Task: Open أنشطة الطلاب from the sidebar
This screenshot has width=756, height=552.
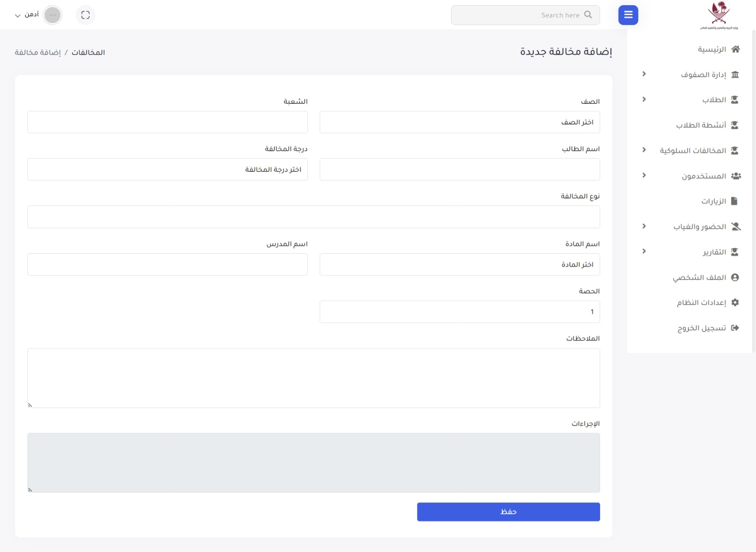Action: point(700,125)
